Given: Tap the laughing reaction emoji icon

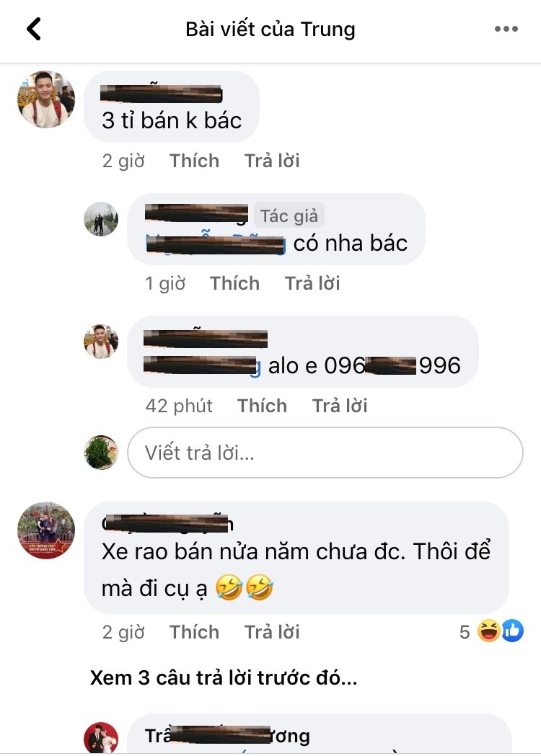Looking at the screenshot, I should pos(488,631).
